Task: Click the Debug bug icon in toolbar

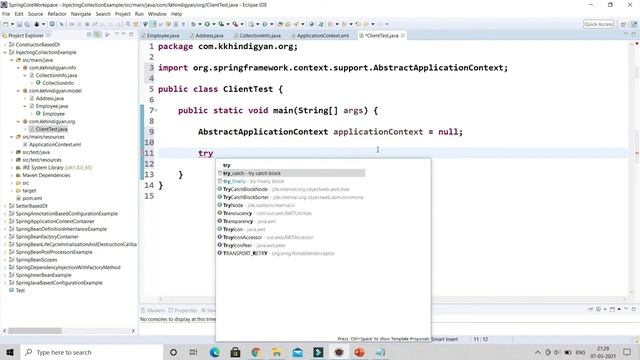Action: tap(193, 24)
